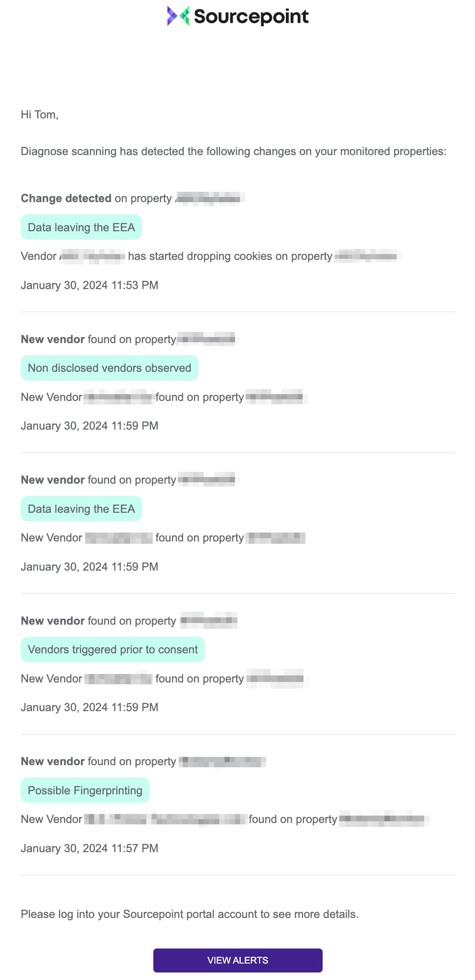Screen dimensions: 475x980
Task: Click the Vendors triggered prior to consent tag
Action: [x=113, y=650]
